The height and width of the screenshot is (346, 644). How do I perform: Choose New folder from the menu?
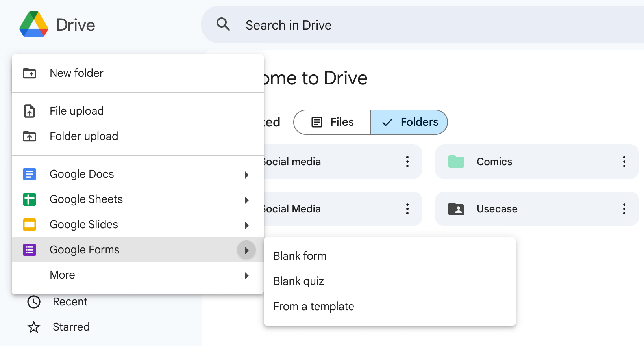point(138,73)
